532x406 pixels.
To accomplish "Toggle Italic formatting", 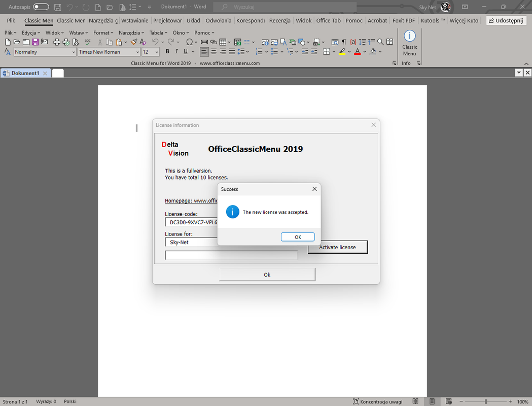I will (176, 52).
